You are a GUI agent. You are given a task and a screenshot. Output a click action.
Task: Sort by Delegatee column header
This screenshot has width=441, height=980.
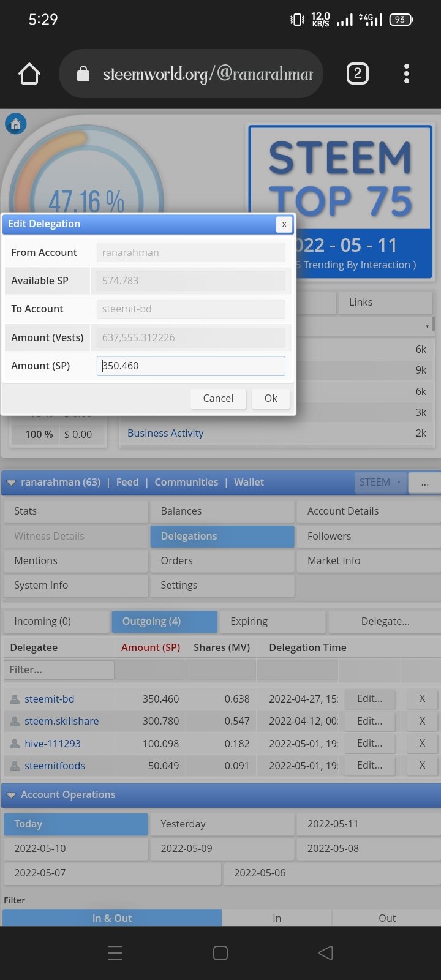[x=34, y=647]
